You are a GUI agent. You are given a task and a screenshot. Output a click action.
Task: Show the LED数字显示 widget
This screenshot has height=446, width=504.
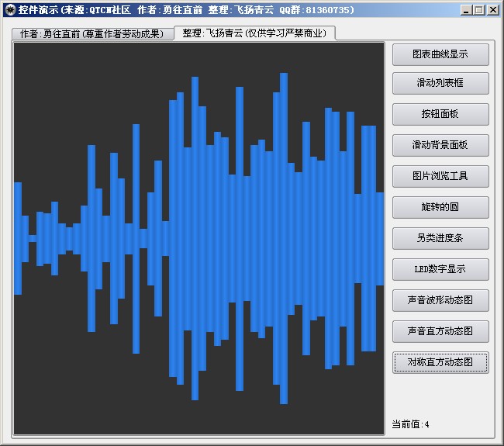pyautogui.click(x=440, y=269)
